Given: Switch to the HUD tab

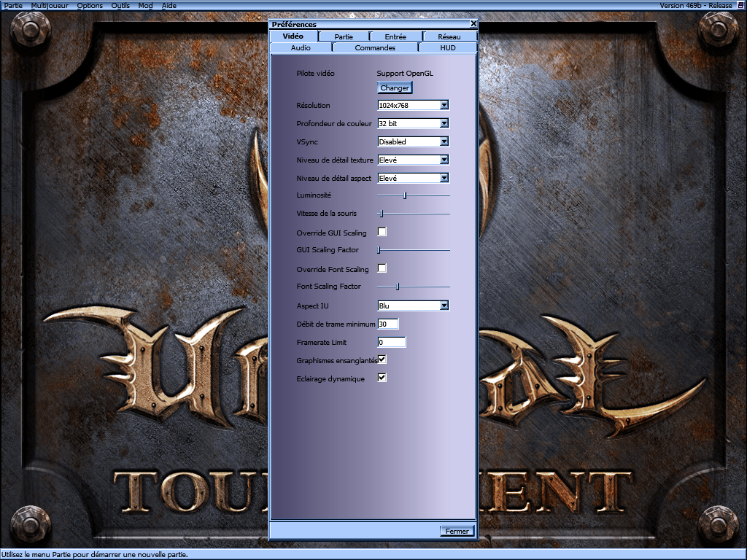Looking at the screenshot, I should 447,47.
